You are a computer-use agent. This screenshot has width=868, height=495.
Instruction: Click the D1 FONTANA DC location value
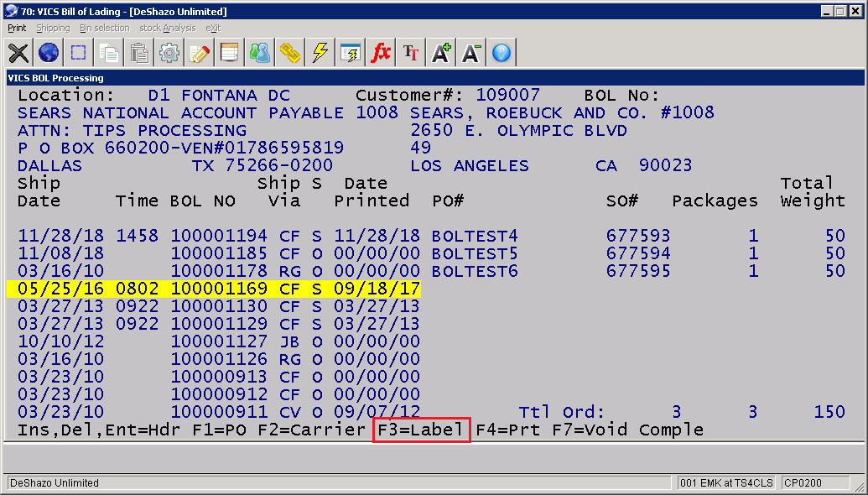pos(219,96)
